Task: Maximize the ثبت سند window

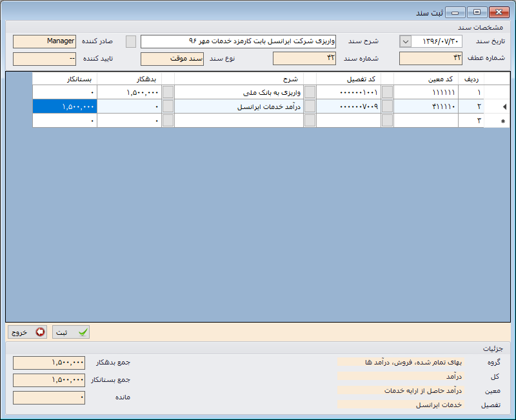Action: (477, 12)
